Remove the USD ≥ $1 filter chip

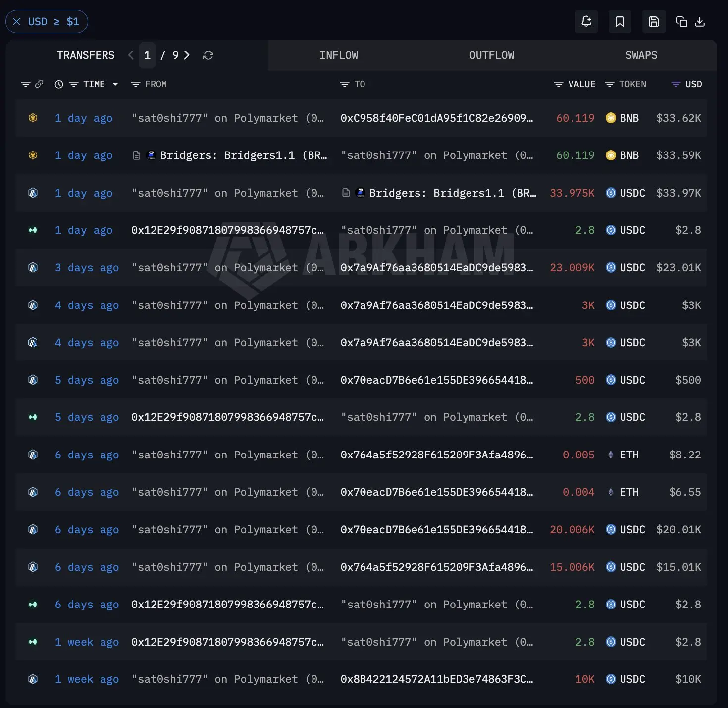(x=17, y=22)
